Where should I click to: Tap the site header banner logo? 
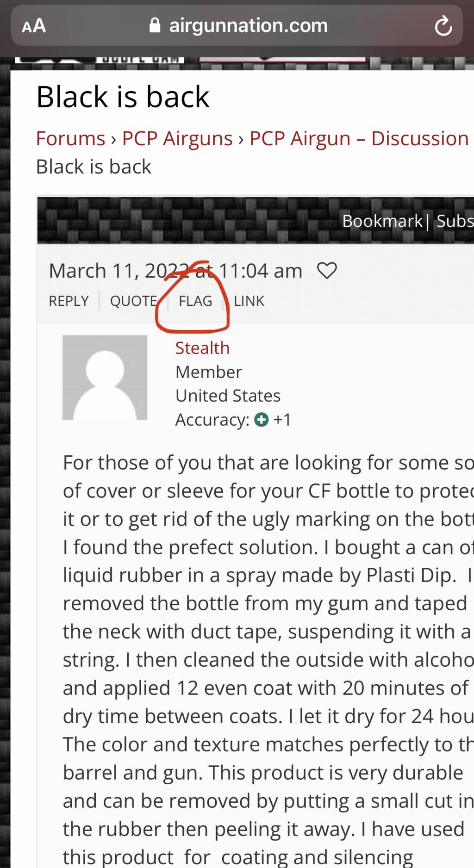pyautogui.click(x=100, y=60)
